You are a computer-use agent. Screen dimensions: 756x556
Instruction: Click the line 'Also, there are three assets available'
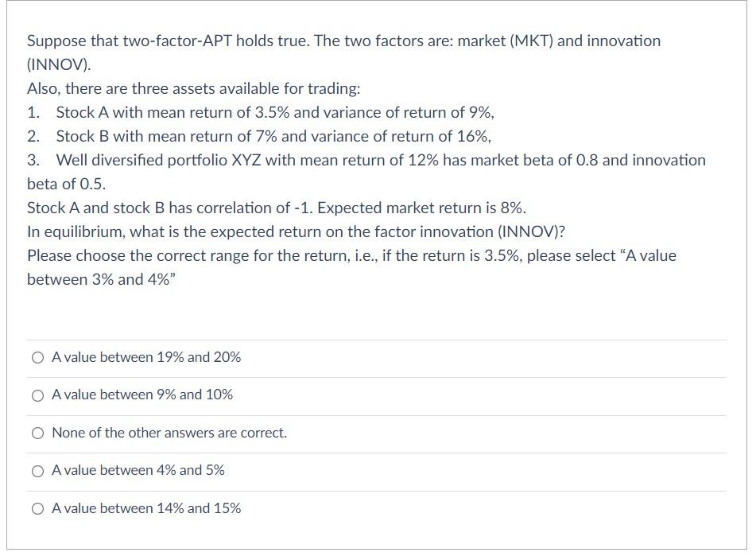194,88
